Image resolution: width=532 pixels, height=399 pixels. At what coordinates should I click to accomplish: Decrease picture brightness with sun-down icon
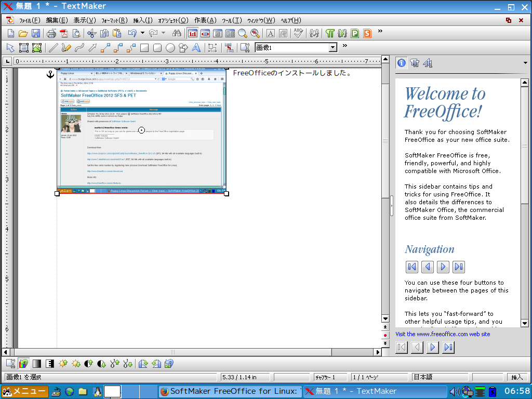coord(76,364)
